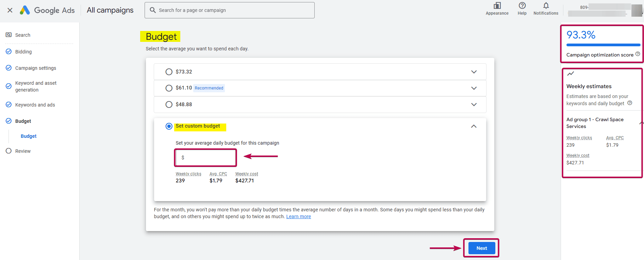Screen dimensions: 644x260
Task: Expand the $73.32 budget details chevron
Action: (474, 72)
